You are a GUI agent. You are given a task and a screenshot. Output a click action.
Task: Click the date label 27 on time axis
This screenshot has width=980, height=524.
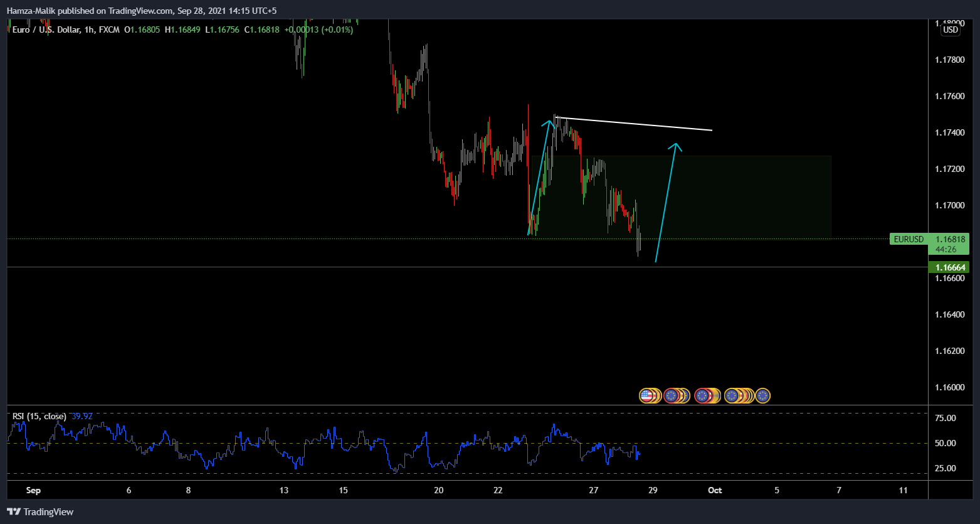click(x=594, y=490)
